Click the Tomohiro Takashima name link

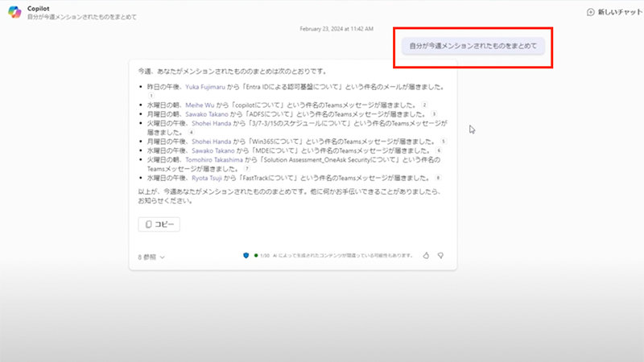(221, 160)
